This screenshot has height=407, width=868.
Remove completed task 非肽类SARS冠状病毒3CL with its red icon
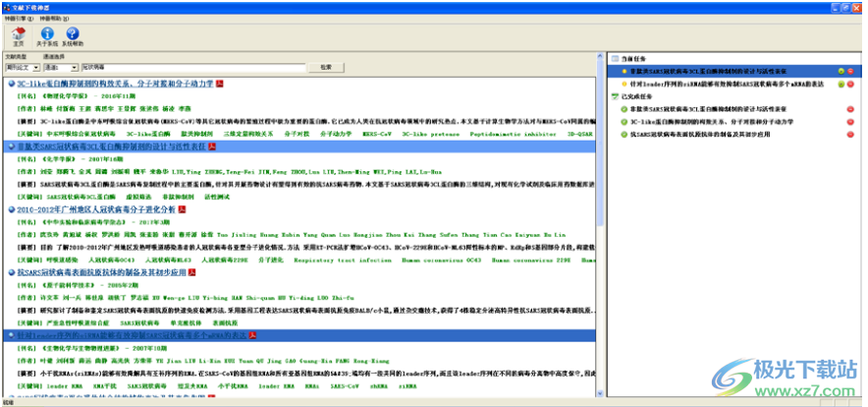pos(850,109)
